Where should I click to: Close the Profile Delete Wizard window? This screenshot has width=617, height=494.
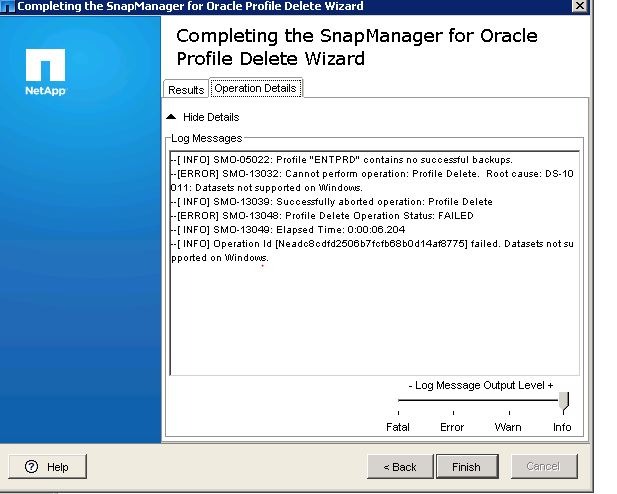pos(580,6)
